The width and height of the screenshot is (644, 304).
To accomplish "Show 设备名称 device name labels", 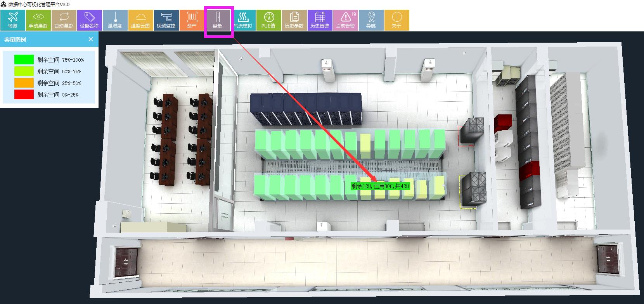I will tap(89, 20).
